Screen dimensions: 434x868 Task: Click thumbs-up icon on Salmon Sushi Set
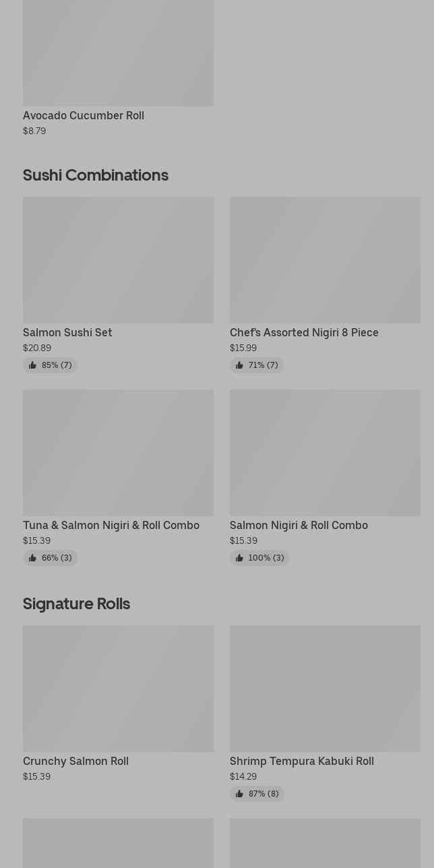32,365
